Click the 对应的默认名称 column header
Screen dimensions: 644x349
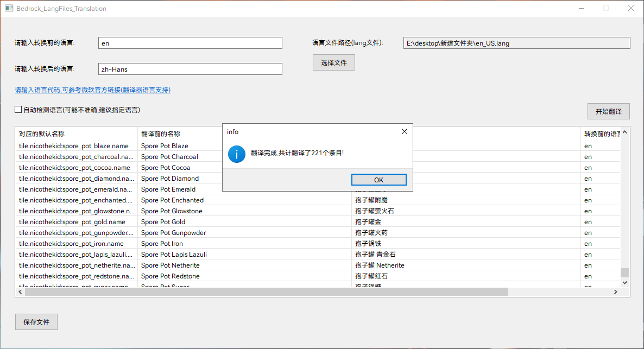click(76, 134)
